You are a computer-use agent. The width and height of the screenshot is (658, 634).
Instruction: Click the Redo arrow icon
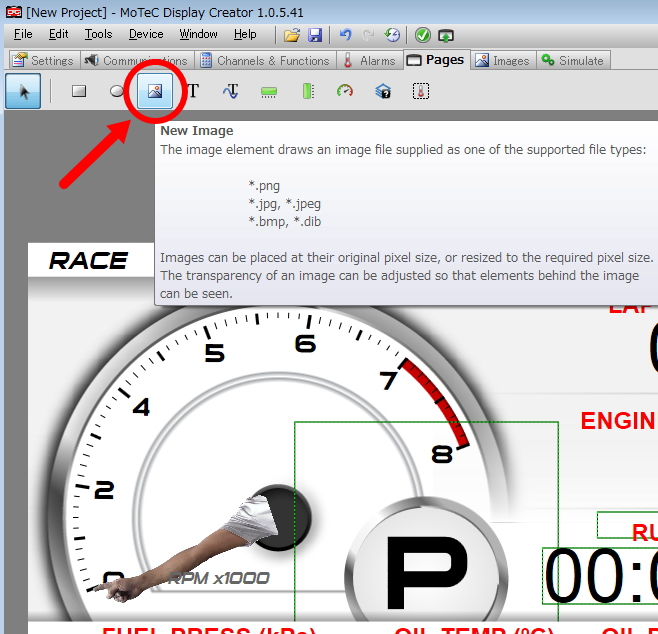tap(368, 35)
